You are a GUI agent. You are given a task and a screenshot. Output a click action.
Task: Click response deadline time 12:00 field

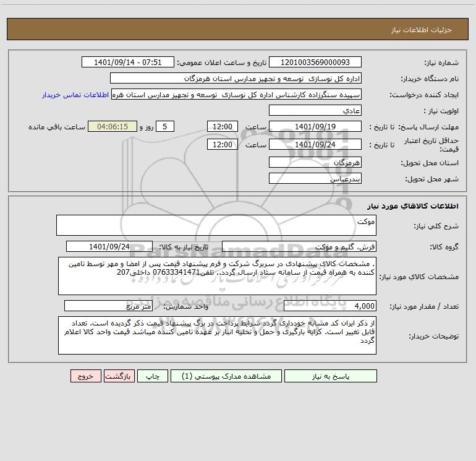tap(222, 126)
